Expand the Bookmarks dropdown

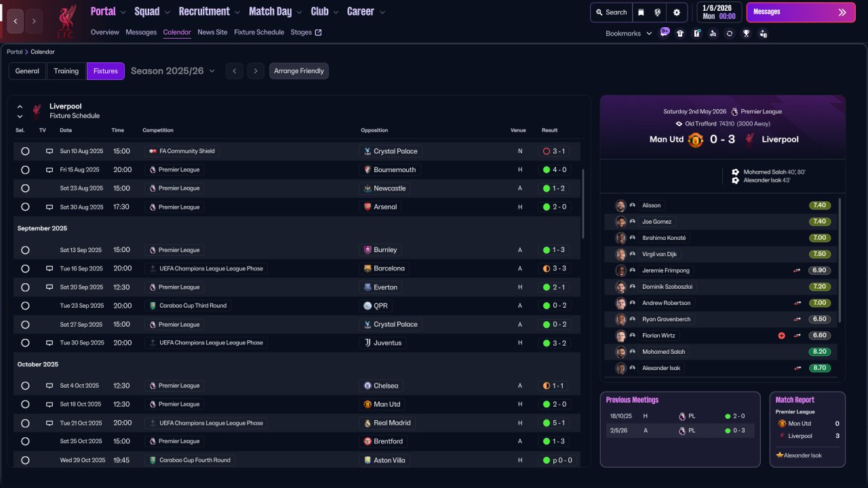tap(629, 33)
